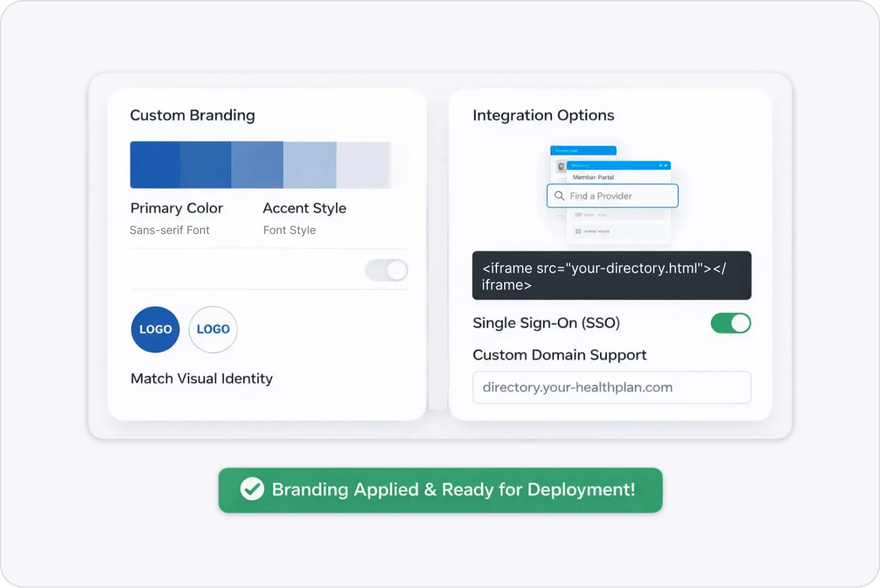Select the second blue swatch in the palette
This screenshot has height=588, width=880.
pos(205,165)
